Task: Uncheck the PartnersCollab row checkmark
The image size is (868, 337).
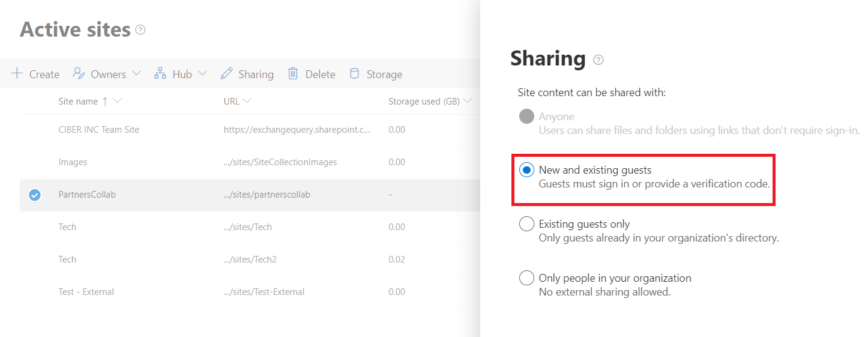Action: click(x=35, y=195)
